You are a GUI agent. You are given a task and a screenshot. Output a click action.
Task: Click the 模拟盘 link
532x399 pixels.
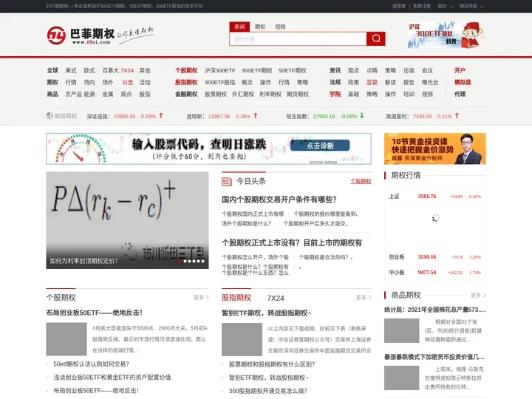pos(463,82)
